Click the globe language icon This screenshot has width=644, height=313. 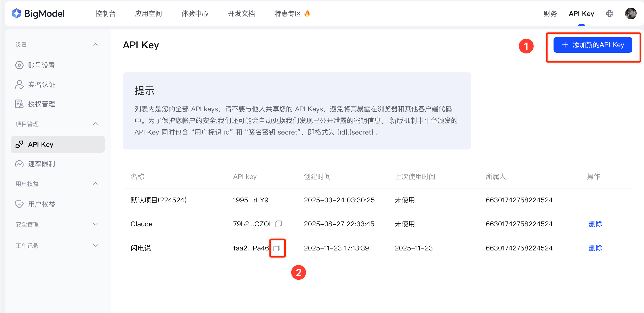tap(609, 14)
